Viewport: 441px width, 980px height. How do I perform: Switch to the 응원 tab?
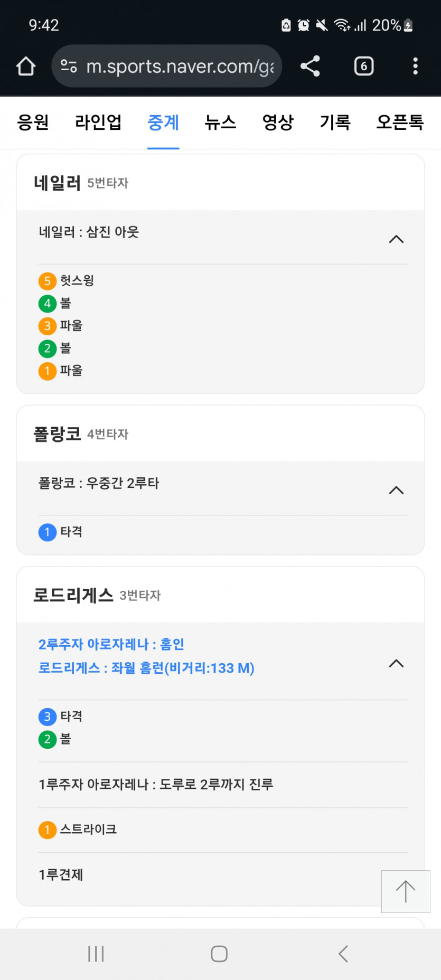click(x=33, y=123)
